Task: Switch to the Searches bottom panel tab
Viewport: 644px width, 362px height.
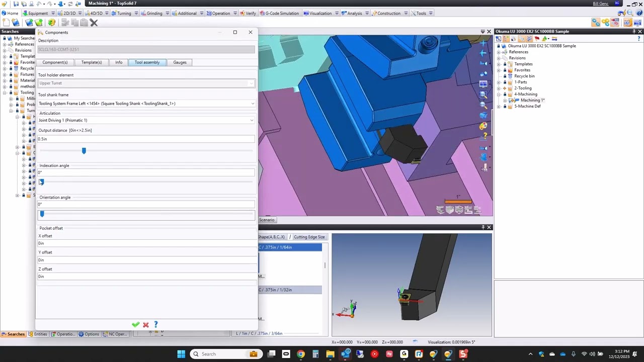Action: coord(13,334)
